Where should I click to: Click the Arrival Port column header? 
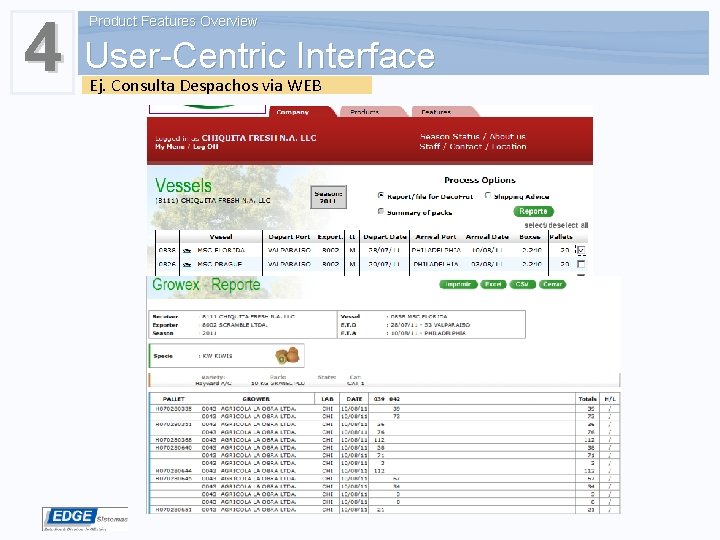436,237
